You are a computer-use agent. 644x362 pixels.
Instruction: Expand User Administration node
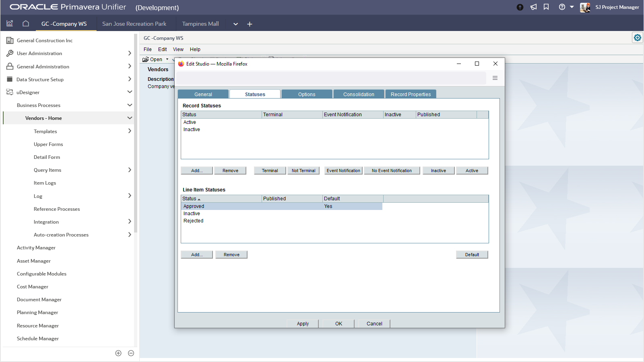coord(130,53)
